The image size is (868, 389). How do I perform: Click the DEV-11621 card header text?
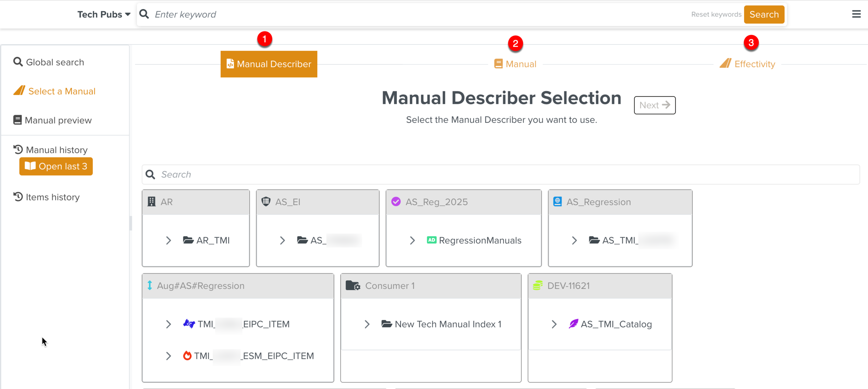pyautogui.click(x=568, y=285)
